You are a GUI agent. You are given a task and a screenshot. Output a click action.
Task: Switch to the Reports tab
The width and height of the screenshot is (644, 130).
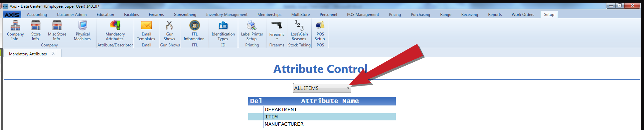point(495,15)
